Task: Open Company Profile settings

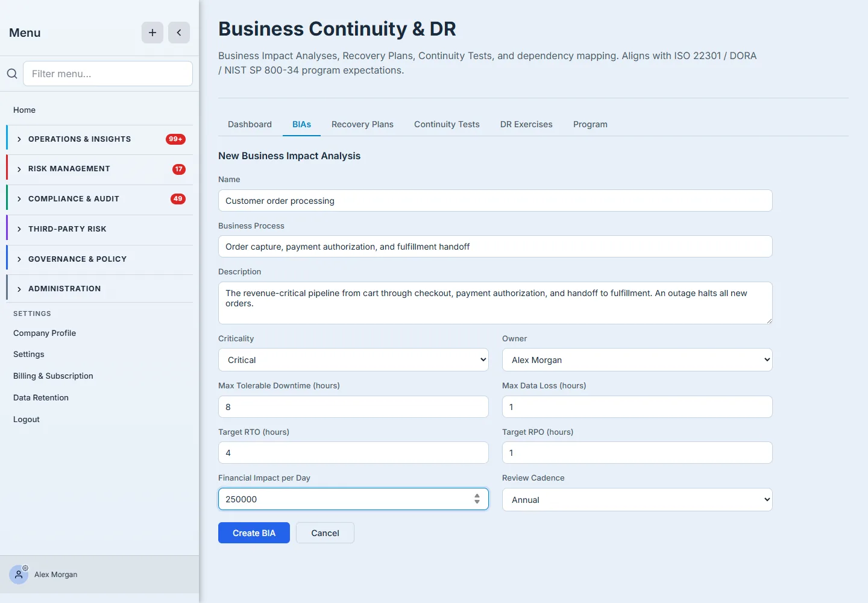Action: [x=45, y=333]
